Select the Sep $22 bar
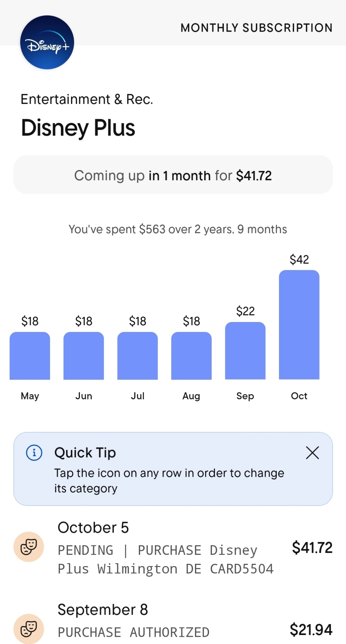The width and height of the screenshot is (346, 644). [245, 351]
